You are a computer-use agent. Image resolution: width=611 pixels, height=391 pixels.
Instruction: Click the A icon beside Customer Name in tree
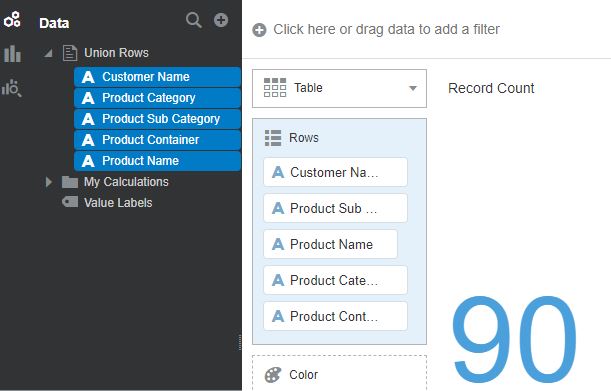(x=88, y=77)
